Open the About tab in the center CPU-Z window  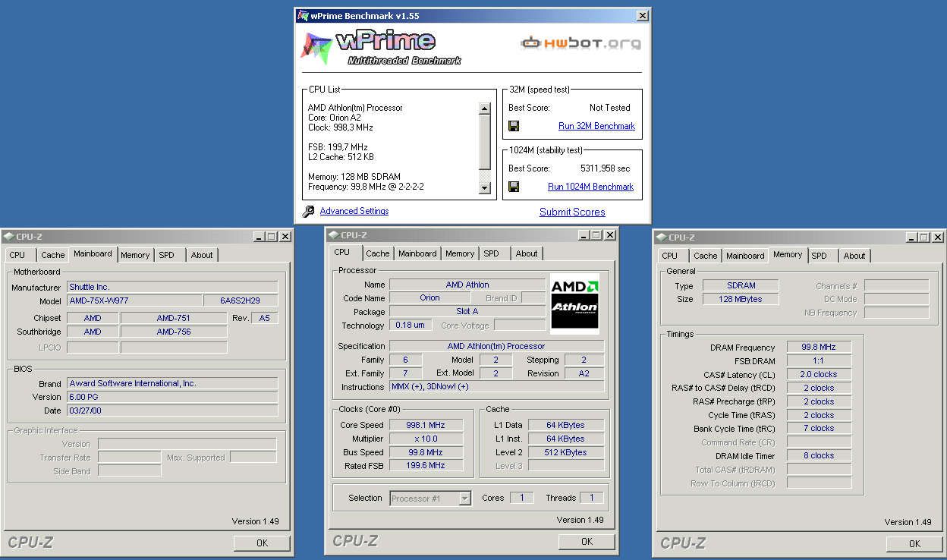(x=527, y=253)
